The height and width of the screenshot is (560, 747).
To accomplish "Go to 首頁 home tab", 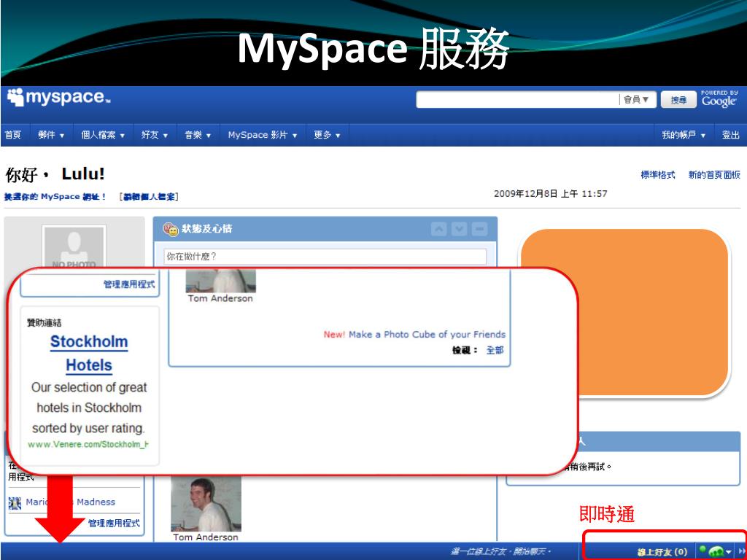I will click(13, 135).
